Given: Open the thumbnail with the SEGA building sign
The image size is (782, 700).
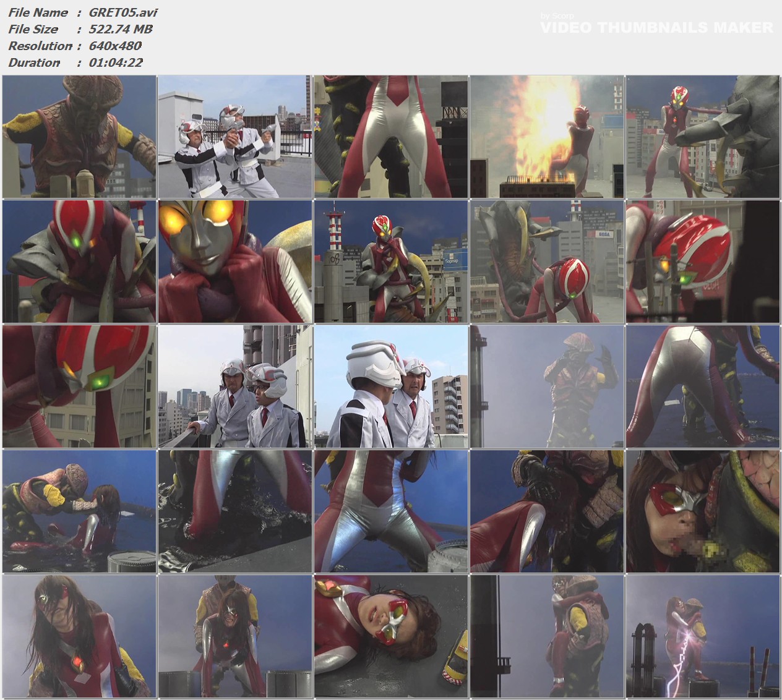Looking at the screenshot, I should (546, 262).
